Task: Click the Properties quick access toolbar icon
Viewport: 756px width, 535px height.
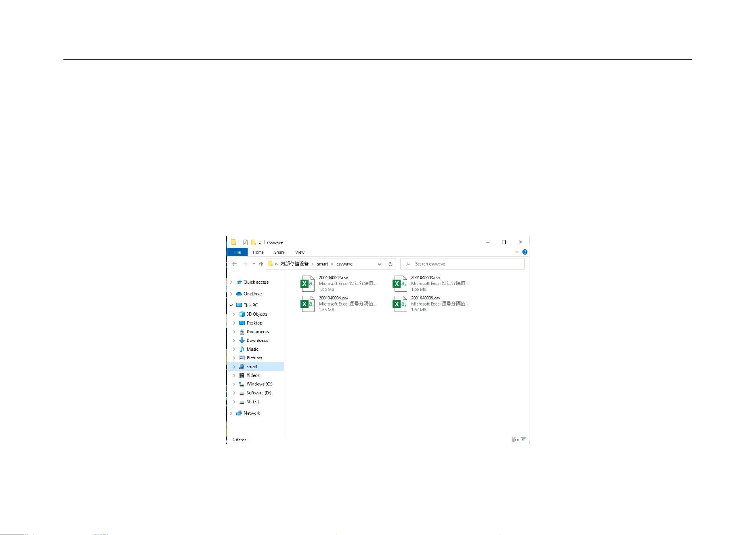Action: (245, 242)
